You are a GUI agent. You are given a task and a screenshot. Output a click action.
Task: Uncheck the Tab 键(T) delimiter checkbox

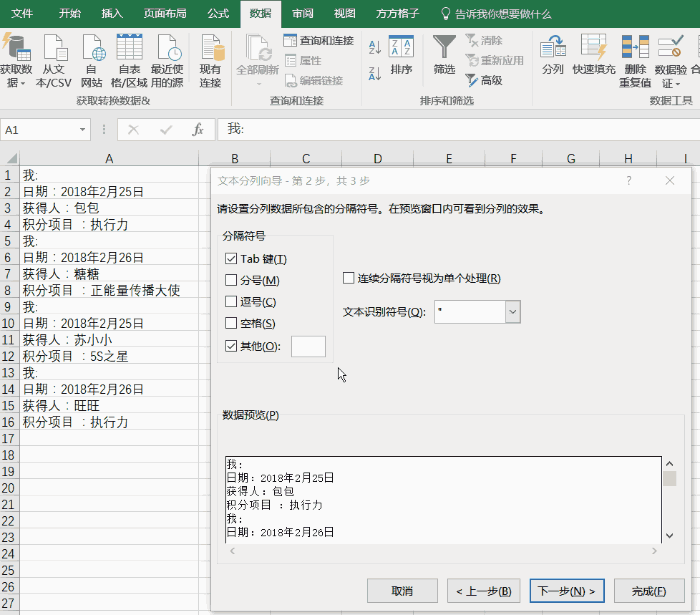tap(231, 259)
